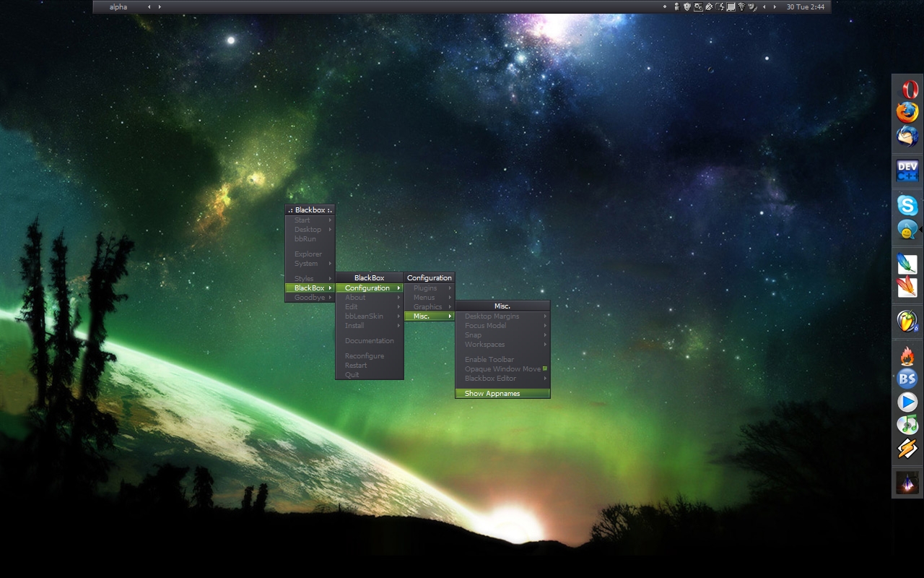The image size is (924, 578).
Task: Click the left arrow beside the clock
Action: tap(764, 7)
